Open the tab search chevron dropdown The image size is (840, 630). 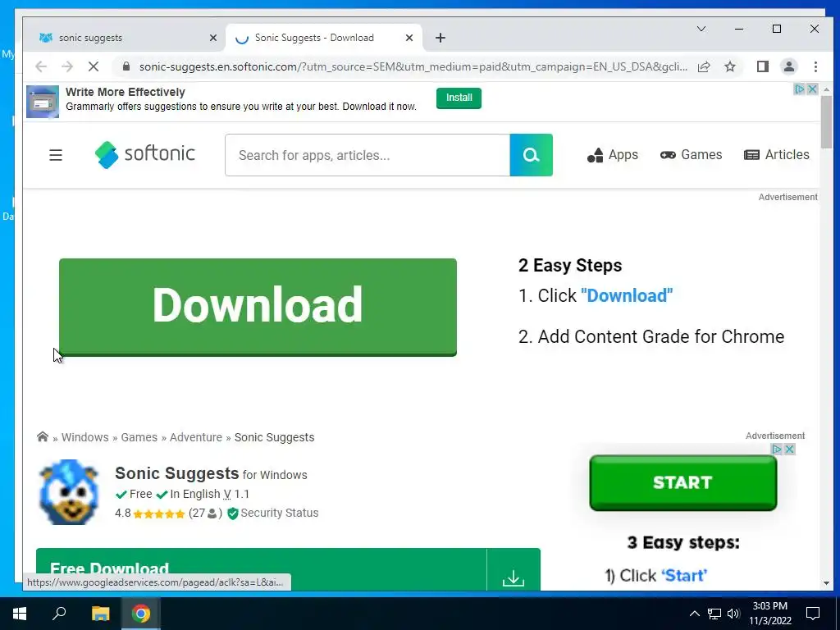click(701, 29)
